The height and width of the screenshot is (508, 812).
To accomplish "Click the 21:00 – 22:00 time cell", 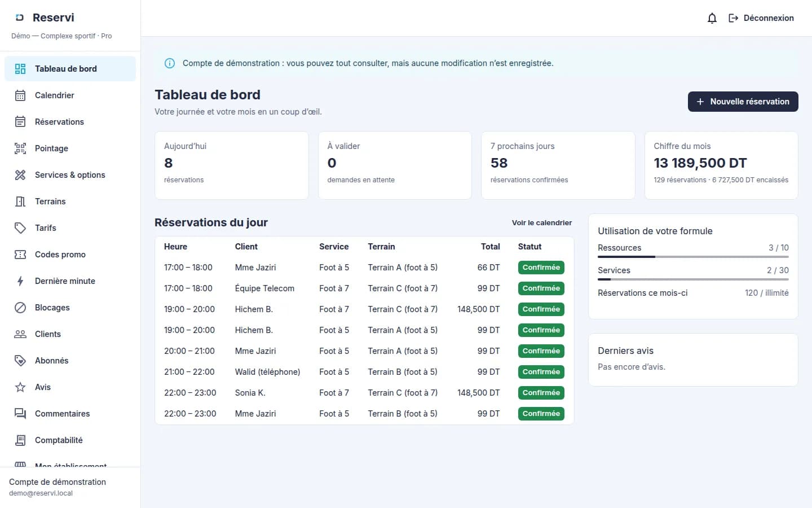I will (x=189, y=372).
